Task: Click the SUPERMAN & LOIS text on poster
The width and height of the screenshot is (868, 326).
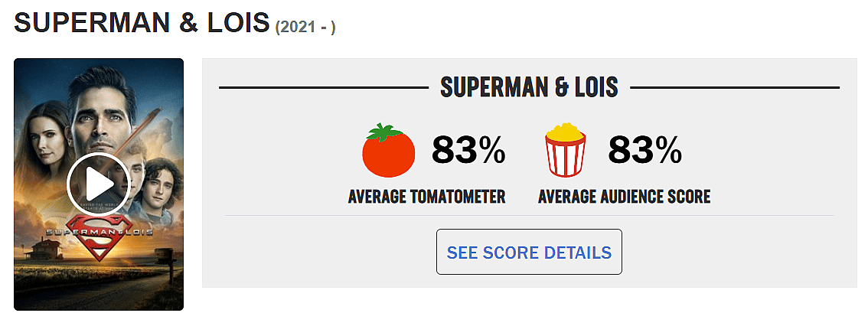Action: [99, 230]
